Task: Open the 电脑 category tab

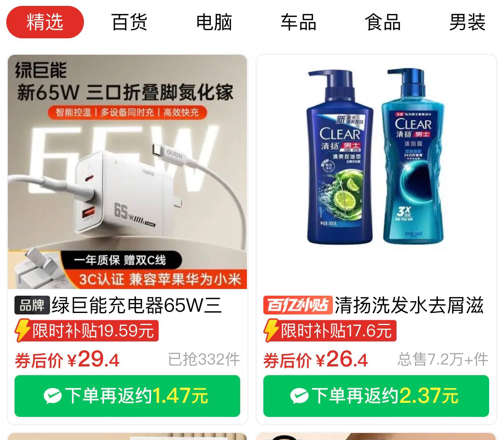Action: tap(214, 22)
